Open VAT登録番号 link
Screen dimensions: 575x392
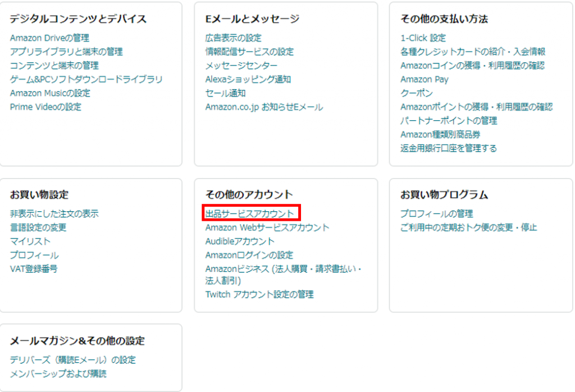coord(34,269)
